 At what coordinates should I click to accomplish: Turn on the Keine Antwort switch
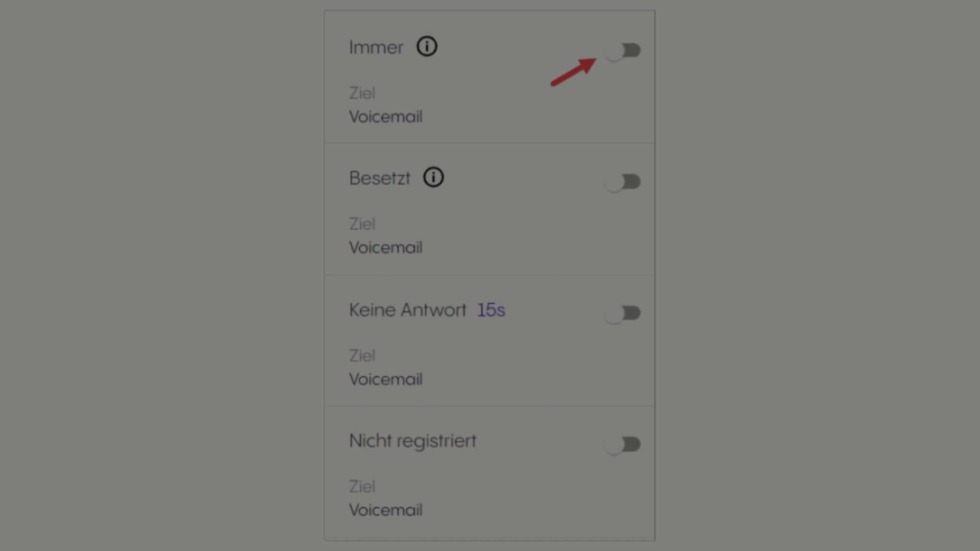click(622, 313)
